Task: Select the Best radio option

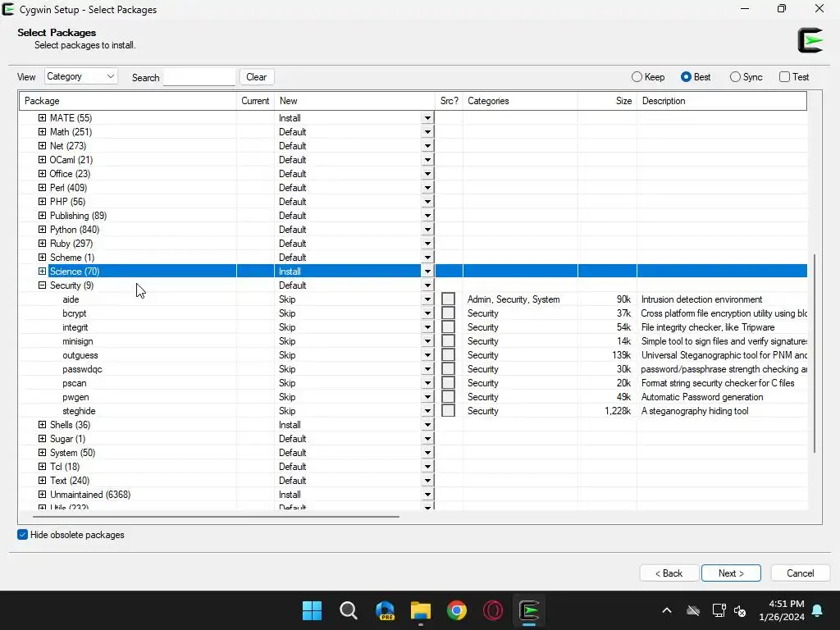Action: (686, 76)
